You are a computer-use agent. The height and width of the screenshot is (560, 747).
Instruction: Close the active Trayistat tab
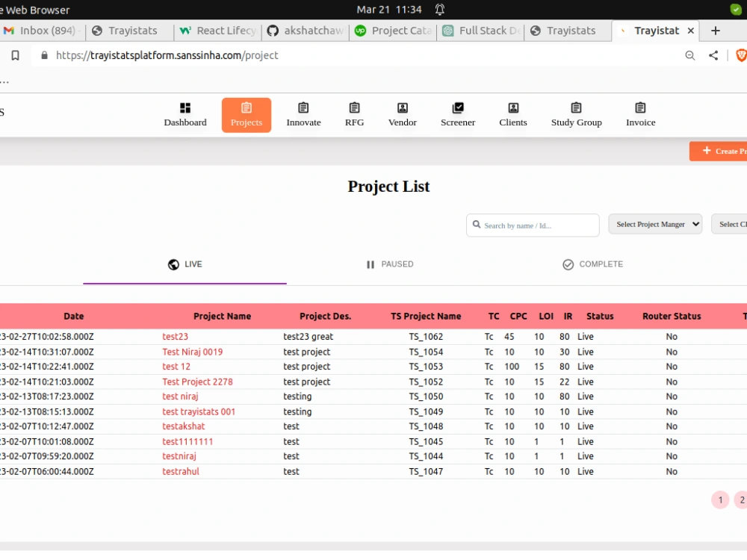point(691,31)
